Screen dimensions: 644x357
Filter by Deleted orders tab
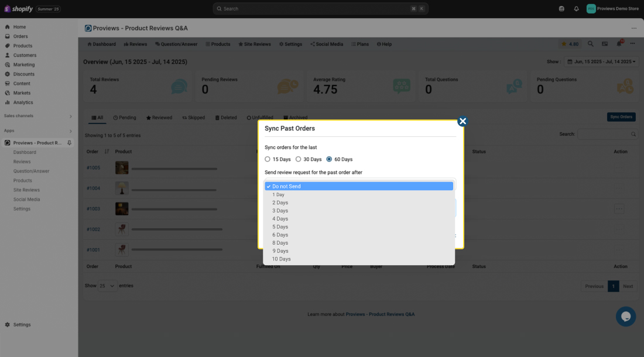tap(226, 118)
